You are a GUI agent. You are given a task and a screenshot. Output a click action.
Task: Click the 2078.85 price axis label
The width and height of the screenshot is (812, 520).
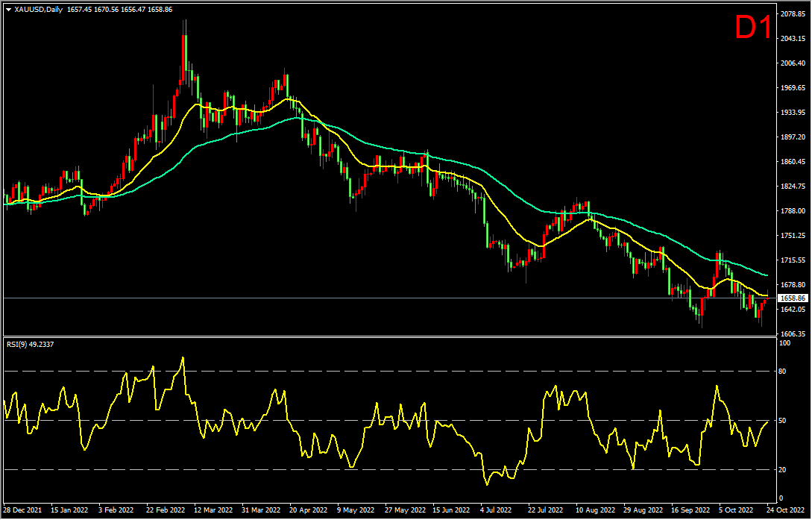click(795, 14)
